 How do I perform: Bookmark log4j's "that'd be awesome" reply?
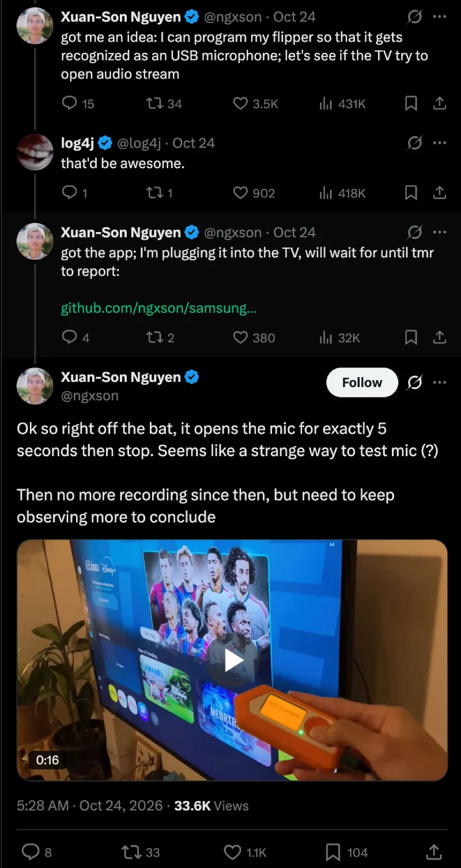click(411, 193)
